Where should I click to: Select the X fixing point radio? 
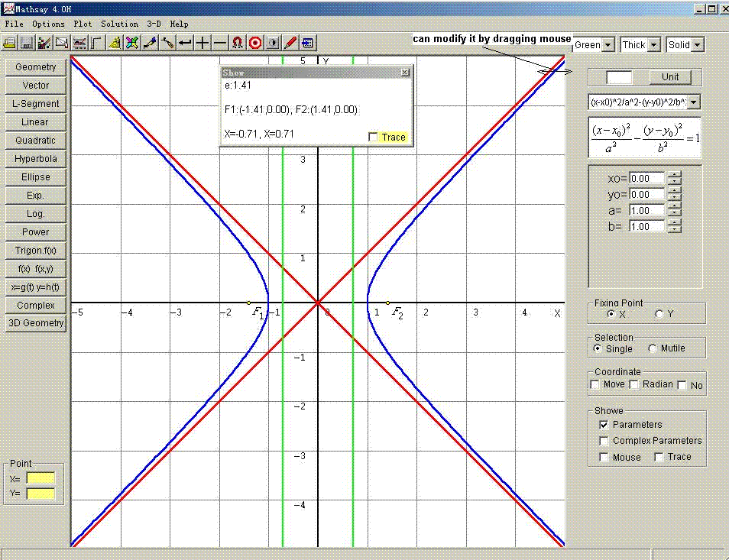pyautogui.click(x=611, y=314)
